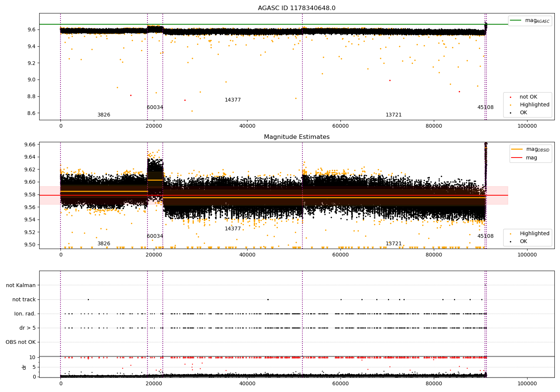Click y-tick "5" on the dr axis
This screenshot has width=560, height=392.
[x=34, y=367]
